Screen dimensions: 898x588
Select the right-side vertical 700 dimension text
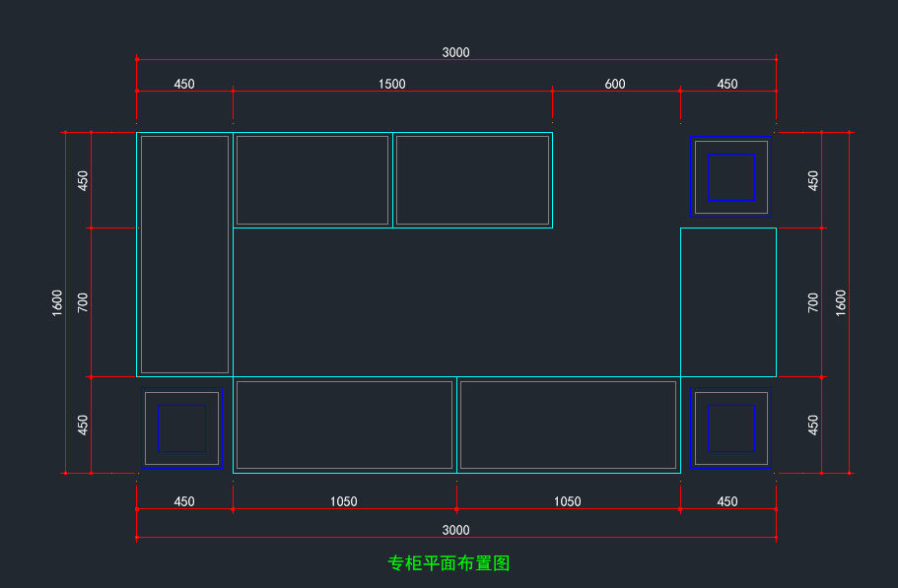(813, 302)
